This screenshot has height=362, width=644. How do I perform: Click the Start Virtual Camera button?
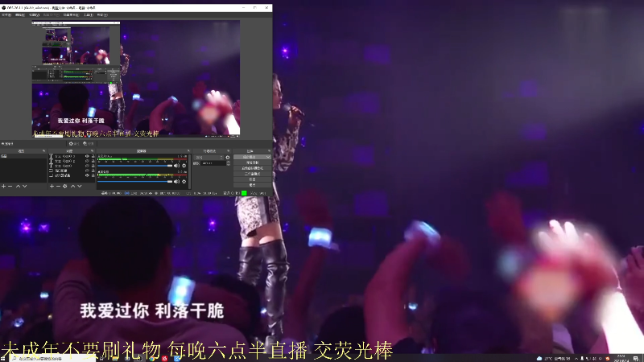click(x=252, y=168)
